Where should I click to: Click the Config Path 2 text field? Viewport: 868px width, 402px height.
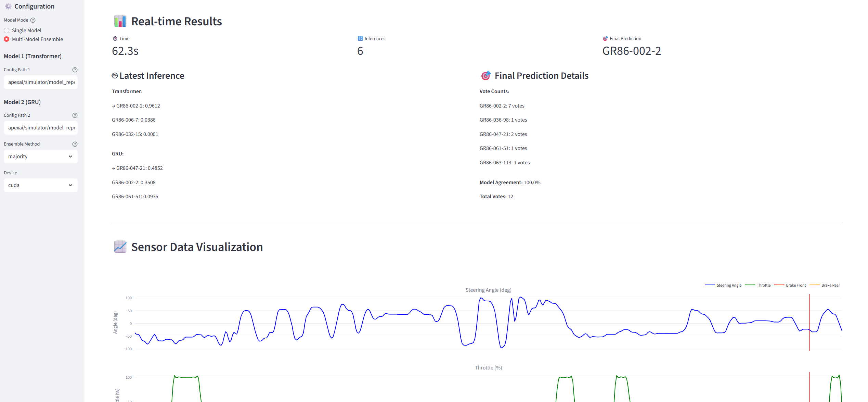pyautogui.click(x=40, y=128)
